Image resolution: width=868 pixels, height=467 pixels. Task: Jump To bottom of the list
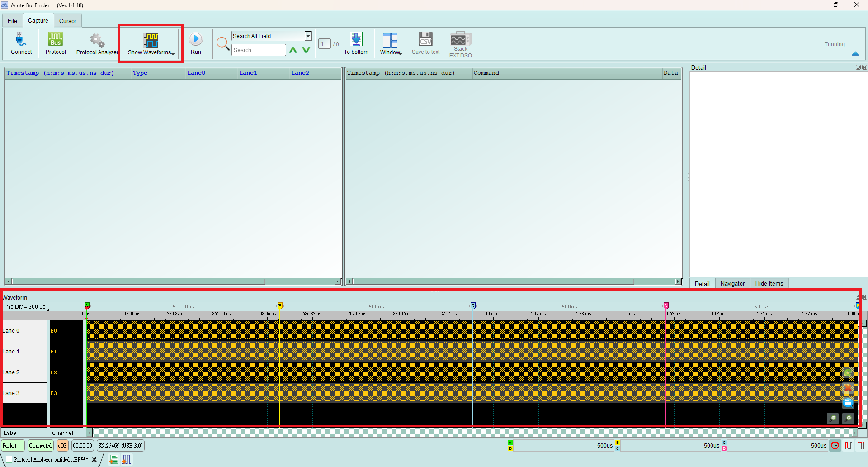pos(356,43)
